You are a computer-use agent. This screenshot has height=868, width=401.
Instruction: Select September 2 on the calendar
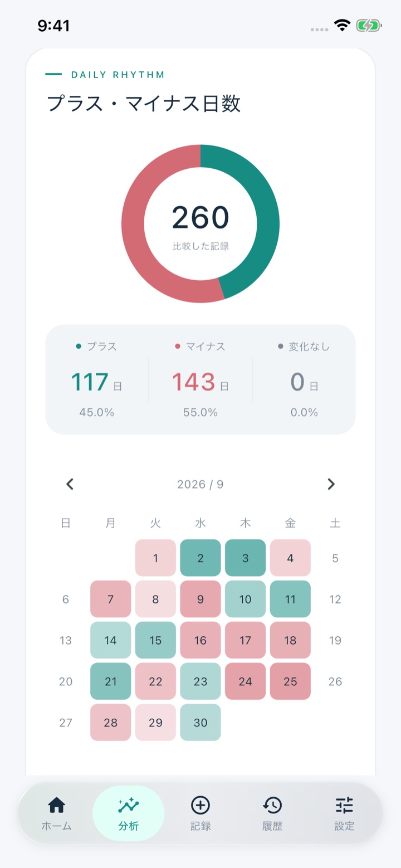pos(200,558)
